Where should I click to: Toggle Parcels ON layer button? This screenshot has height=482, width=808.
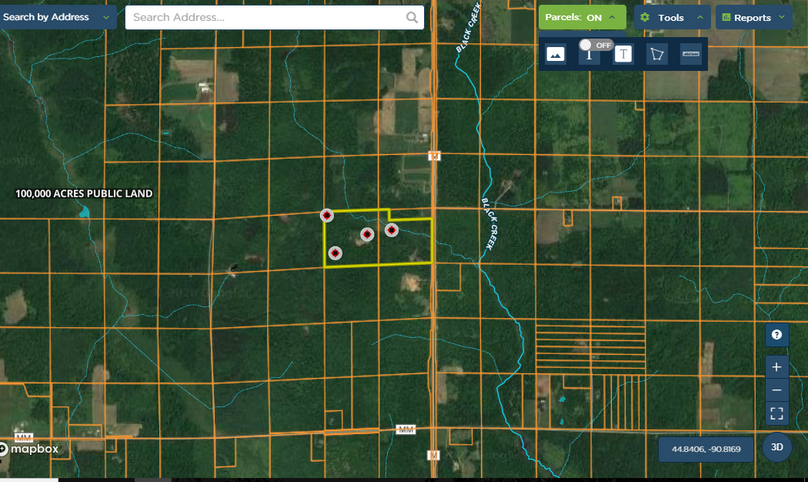[582, 17]
